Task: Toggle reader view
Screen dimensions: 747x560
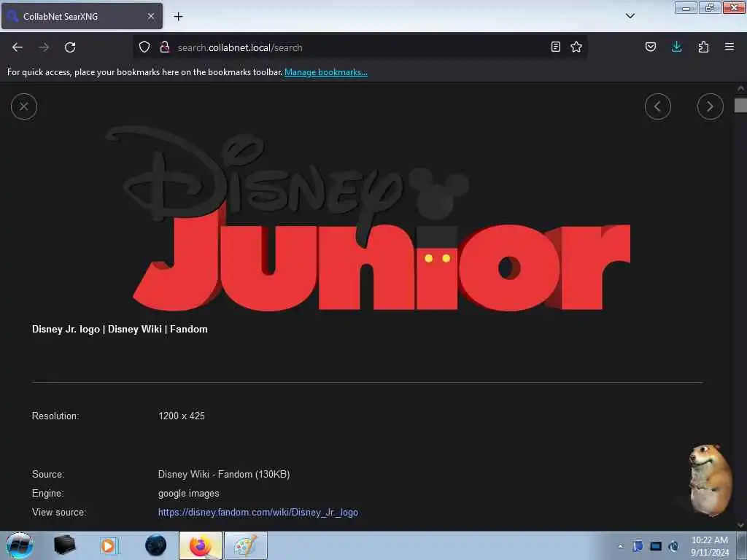Action: click(555, 47)
